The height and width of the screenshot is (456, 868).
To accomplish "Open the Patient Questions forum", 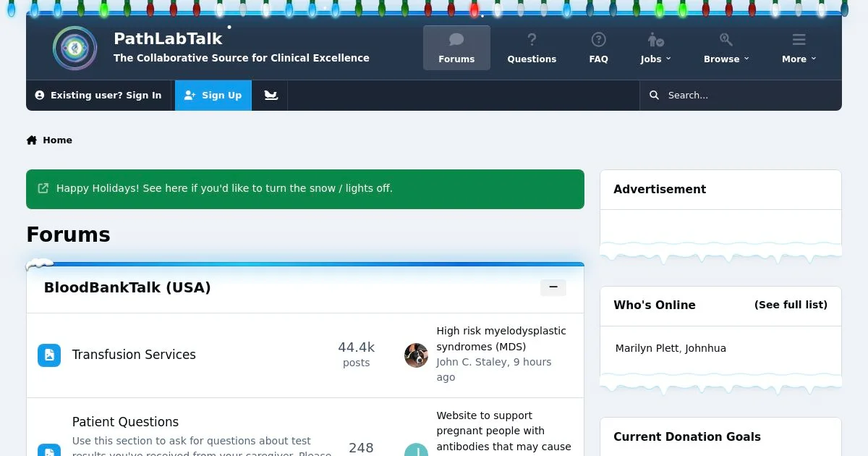I will (125, 422).
